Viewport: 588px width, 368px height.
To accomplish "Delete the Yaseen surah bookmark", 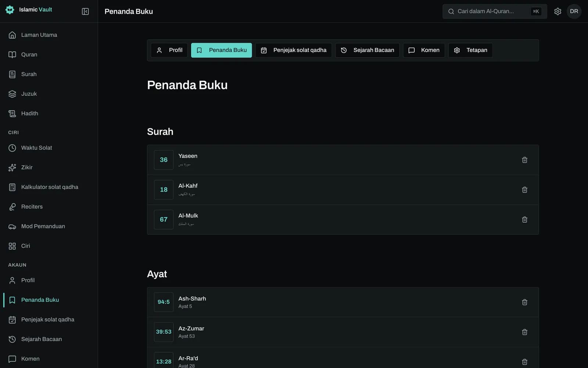I will click(x=524, y=160).
